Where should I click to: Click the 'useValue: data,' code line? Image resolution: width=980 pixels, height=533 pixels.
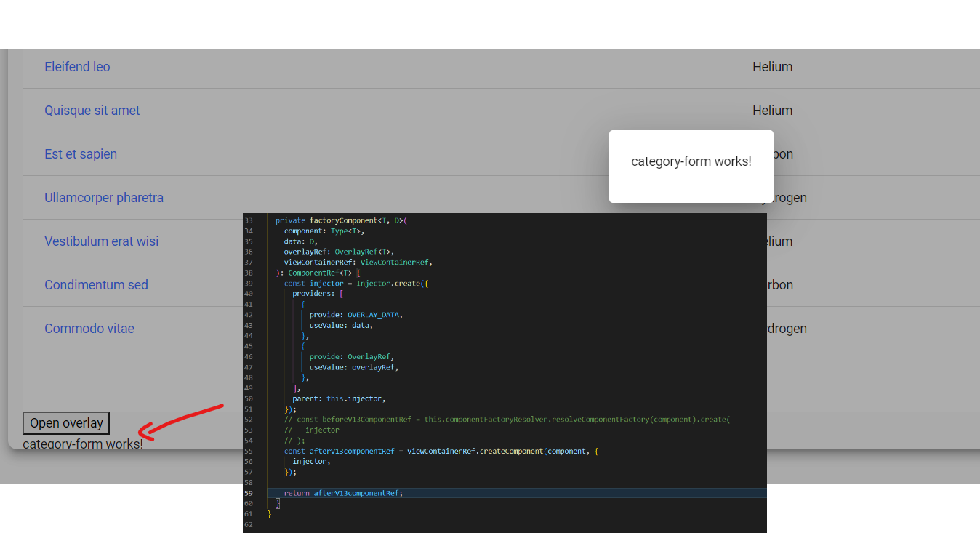(342, 325)
